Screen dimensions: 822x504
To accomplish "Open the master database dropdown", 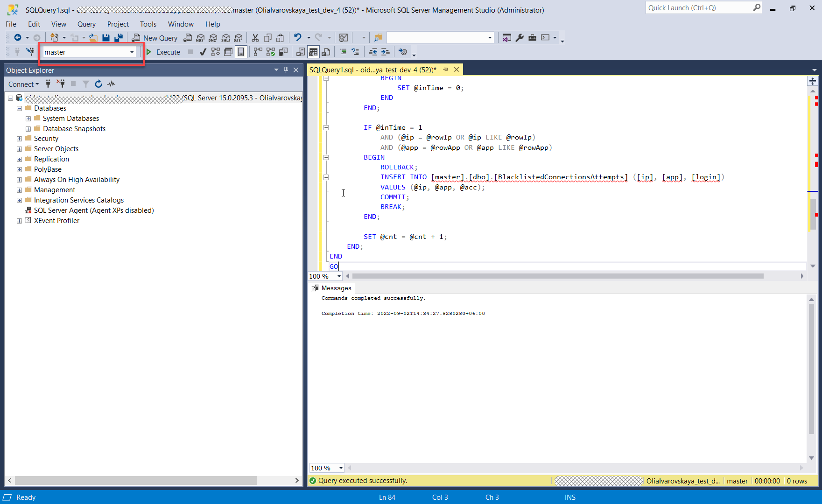I will click(132, 52).
